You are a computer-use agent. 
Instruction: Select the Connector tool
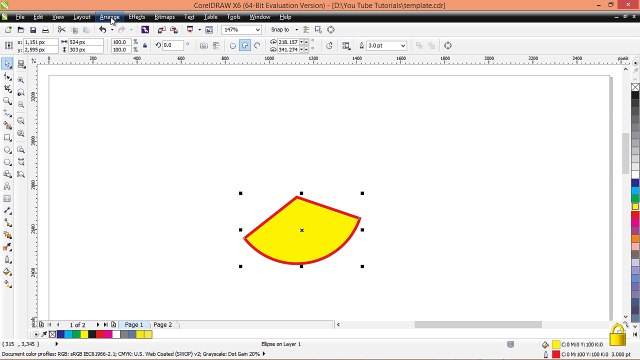7,223
